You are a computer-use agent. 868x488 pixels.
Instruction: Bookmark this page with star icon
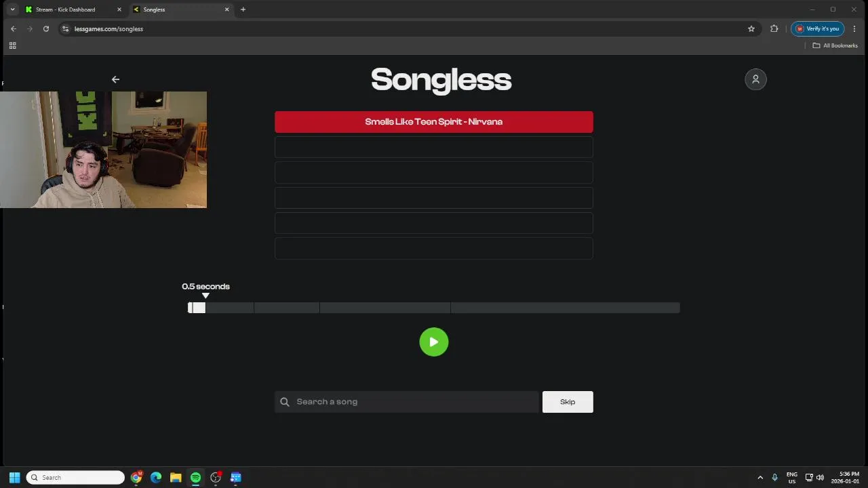click(x=751, y=28)
